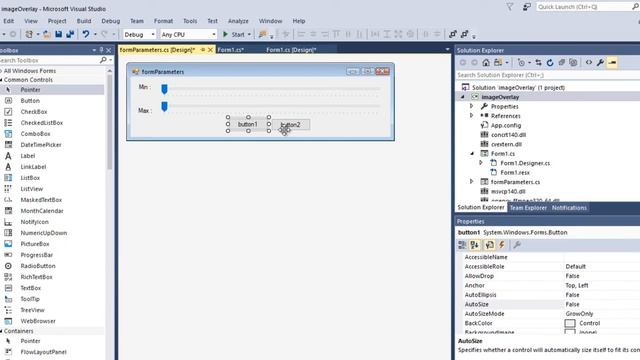
Task: Click the Min trackbar slider thumb
Action: [164, 89]
